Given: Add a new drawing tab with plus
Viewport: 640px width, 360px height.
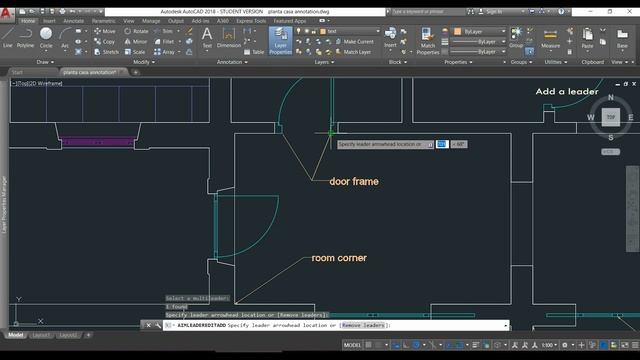Looking at the screenshot, I should tap(136, 72).
